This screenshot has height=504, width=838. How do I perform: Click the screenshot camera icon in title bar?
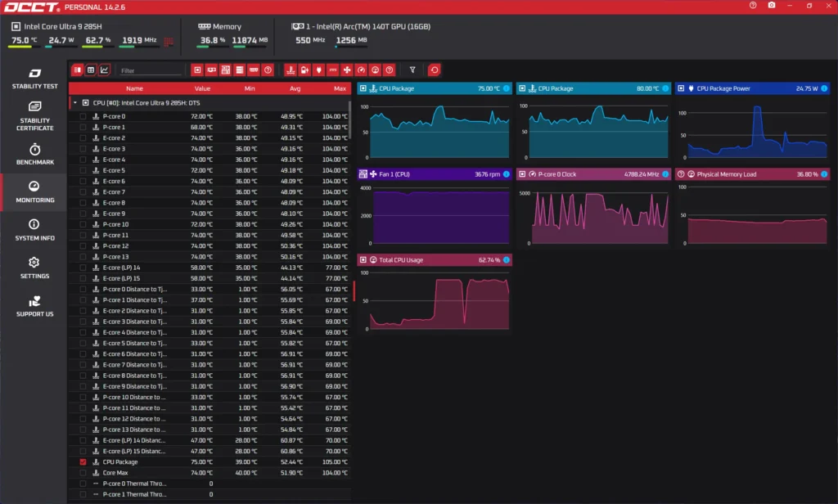click(771, 6)
